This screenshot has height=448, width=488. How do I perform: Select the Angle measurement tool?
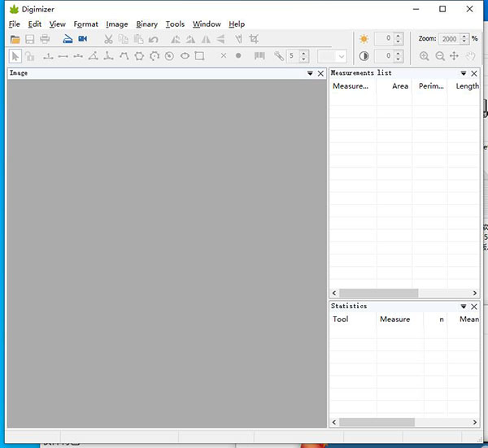[x=93, y=56]
